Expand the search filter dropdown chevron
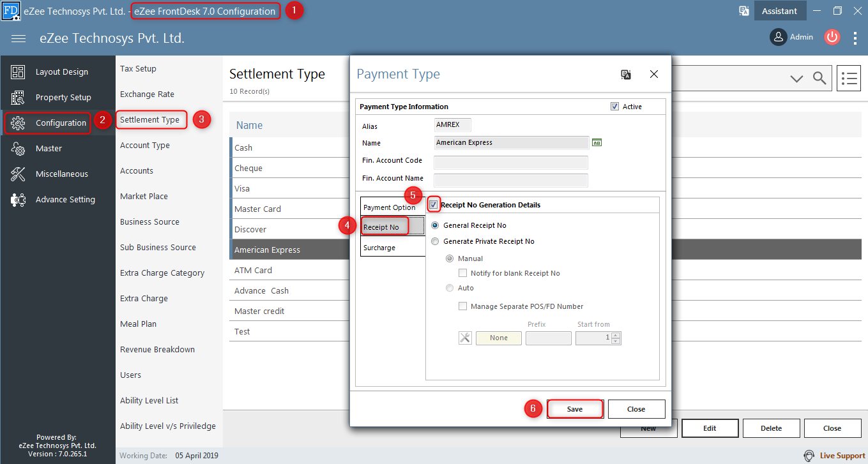The width and height of the screenshot is (868, 464). [x=796, y=79]
